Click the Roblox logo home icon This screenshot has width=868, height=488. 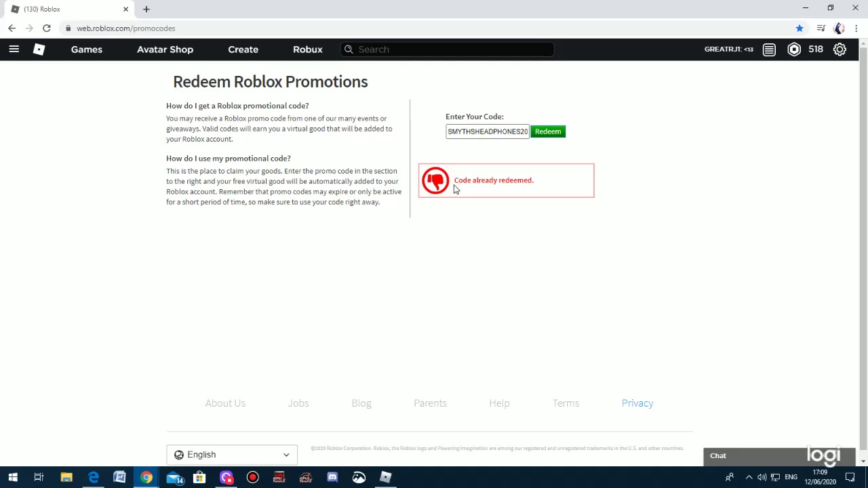(x=39, y=49)
